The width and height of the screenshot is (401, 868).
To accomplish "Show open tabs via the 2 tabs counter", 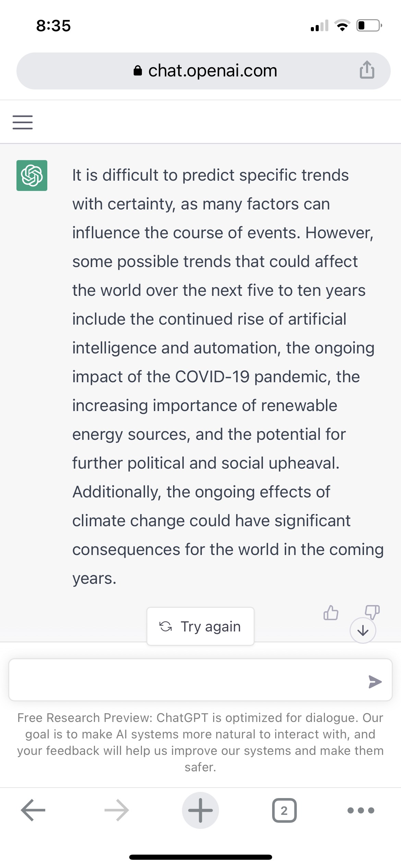I will click(x=284, y=810).
